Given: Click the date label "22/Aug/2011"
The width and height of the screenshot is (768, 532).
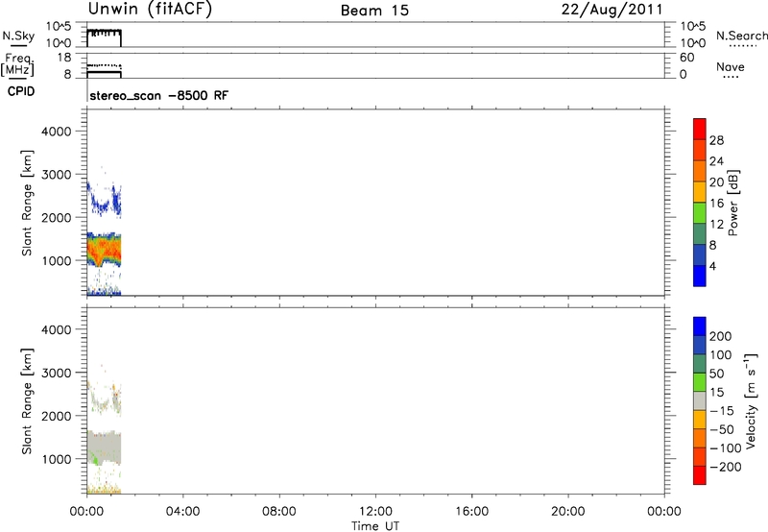Looking at the screenshot, I should [612, 10].
